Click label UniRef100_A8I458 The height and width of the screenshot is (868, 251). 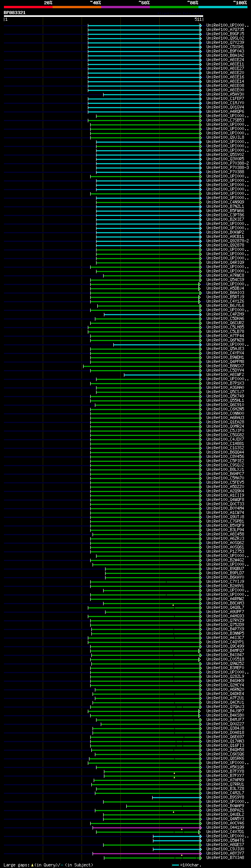click(225, 534)
